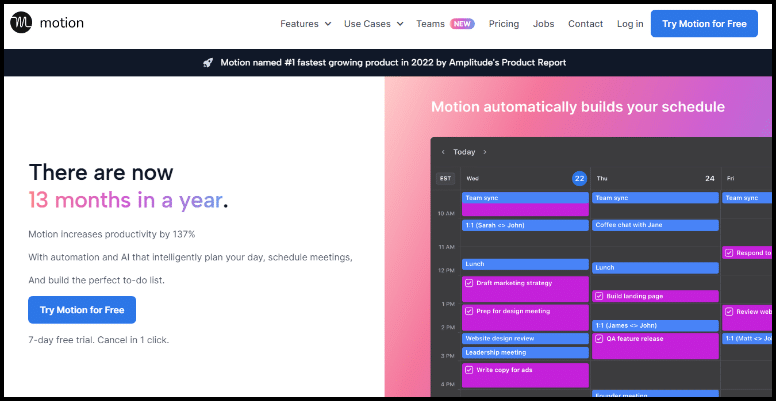The width and height of the screenshot is (776, 401).
Task: Open 1:1 (Sarah <> John) event
Action: pyautogui.click(x=526, y=225)
